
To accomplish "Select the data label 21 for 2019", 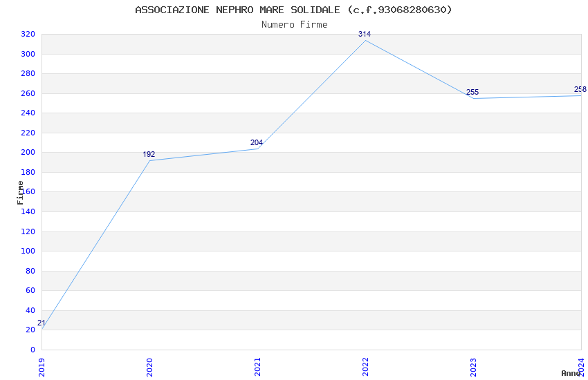I will tap(42, 323).
